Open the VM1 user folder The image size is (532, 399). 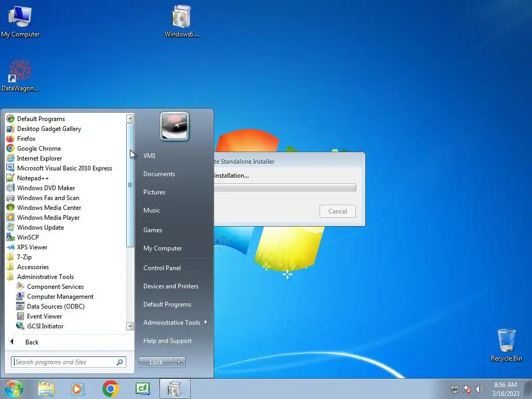149,155
